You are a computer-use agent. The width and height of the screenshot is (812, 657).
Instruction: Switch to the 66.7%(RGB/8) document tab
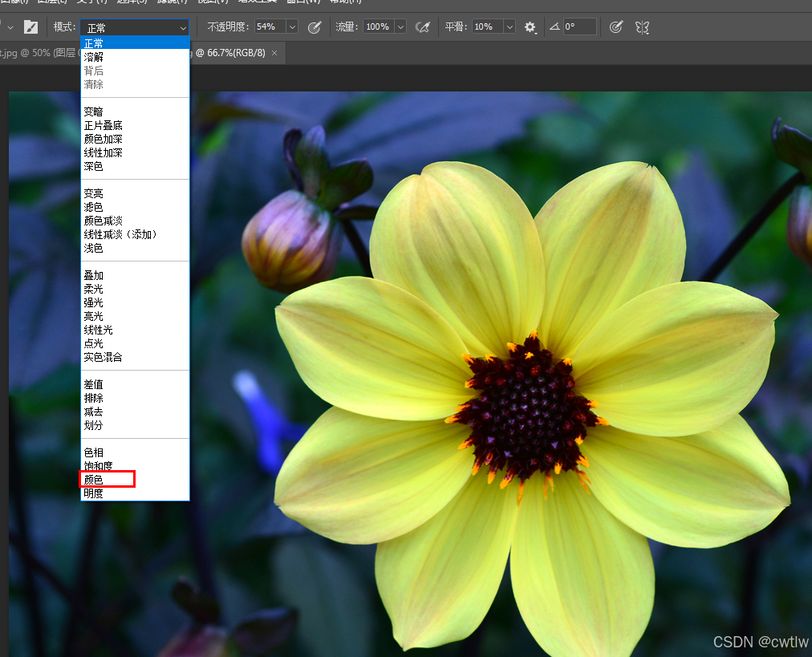coord(230,53)
